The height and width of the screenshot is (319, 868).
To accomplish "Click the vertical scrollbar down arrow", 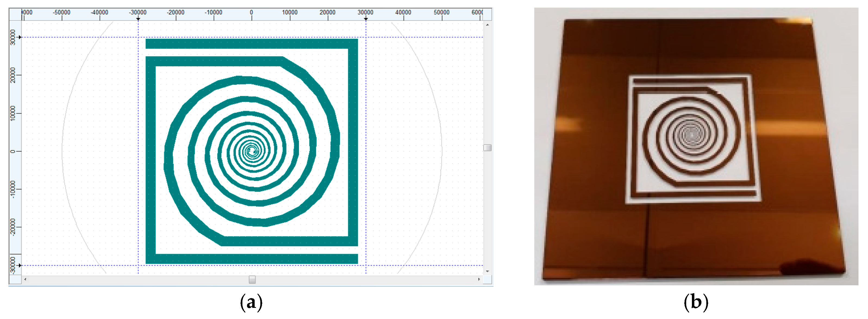I will (x=487, y=271).
